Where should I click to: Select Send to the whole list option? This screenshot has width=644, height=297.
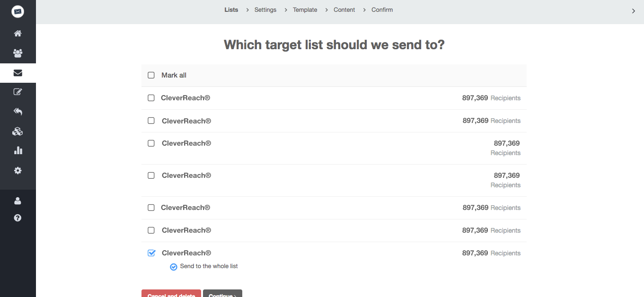(x=174, y=267)
